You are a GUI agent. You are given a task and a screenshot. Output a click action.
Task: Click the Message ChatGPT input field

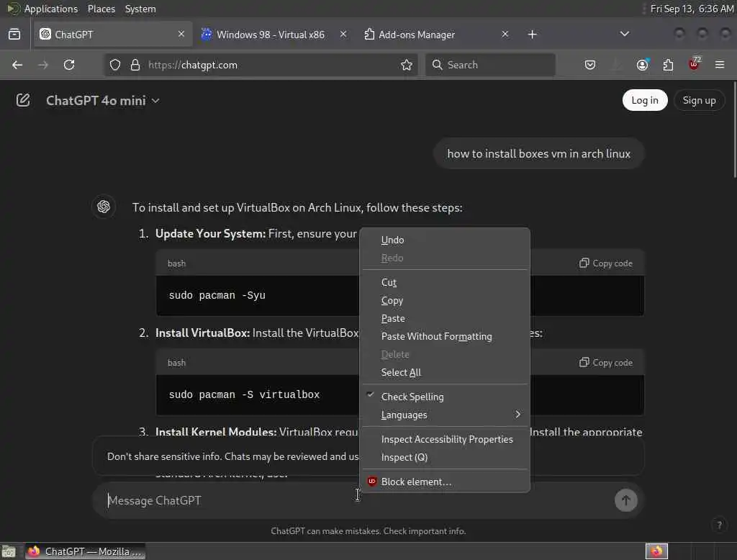click(357, 500)
